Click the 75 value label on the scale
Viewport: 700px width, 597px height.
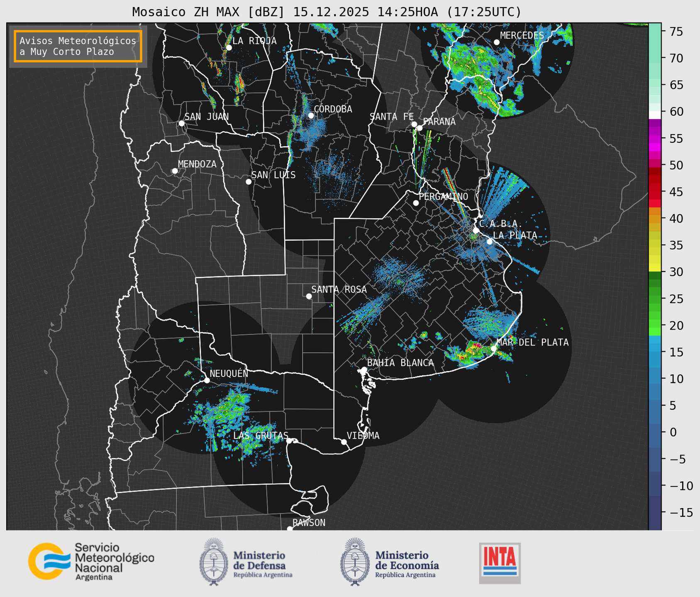click(x=676, y=32)
